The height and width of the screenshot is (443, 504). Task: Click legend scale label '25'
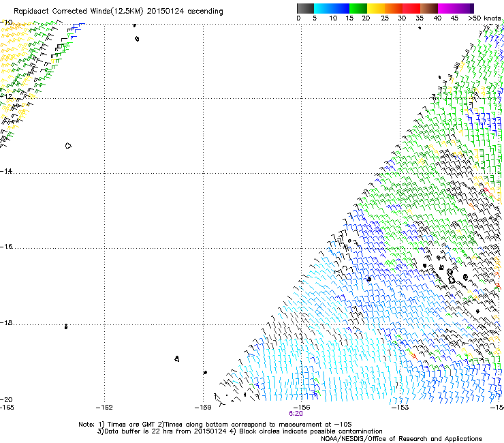384,18
